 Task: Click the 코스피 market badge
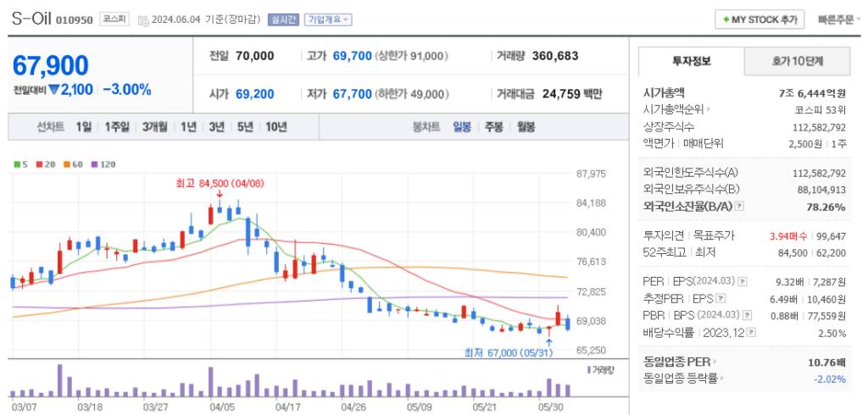[x=114, y=19]
